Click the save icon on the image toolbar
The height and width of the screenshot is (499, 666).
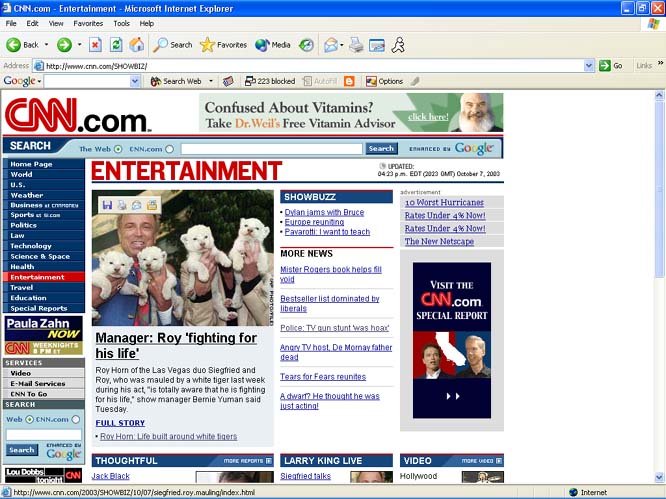[x=107, y=205]
